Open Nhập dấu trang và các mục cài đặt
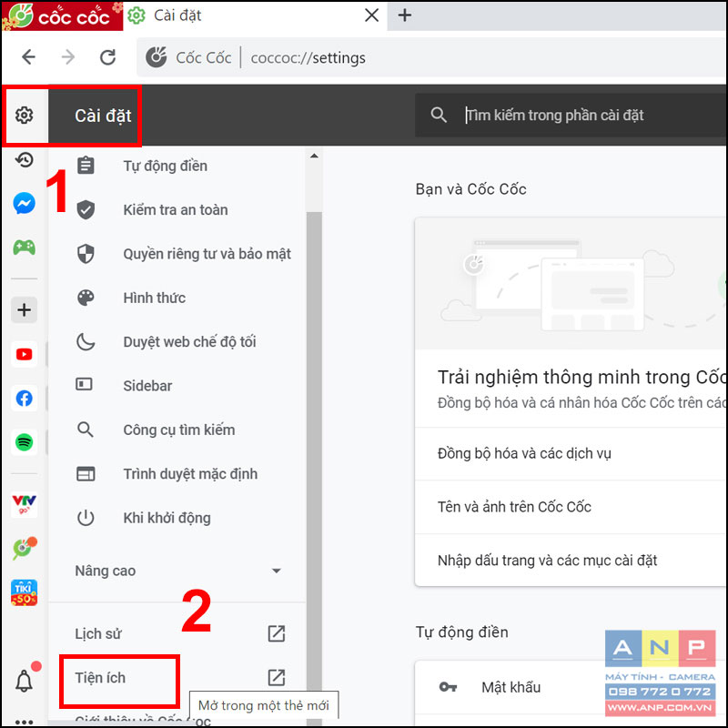728x728 pixels. coord(571,561)
